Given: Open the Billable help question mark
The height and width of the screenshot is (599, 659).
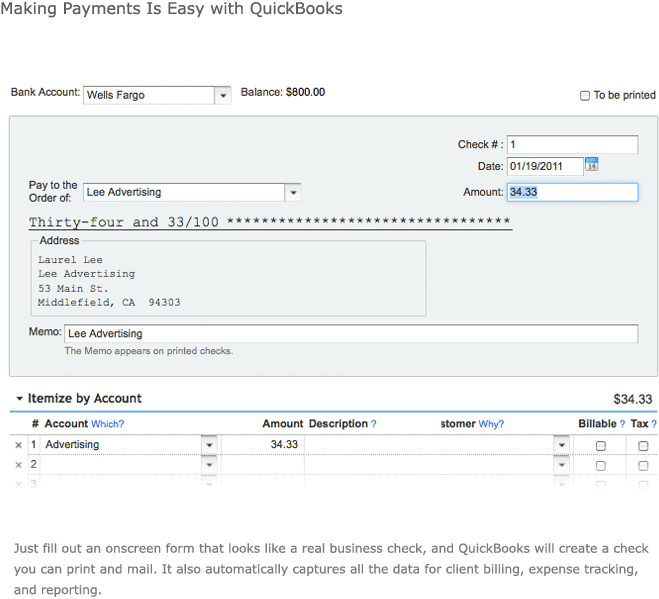Looking at the screenshot, I should click(622, 424).
